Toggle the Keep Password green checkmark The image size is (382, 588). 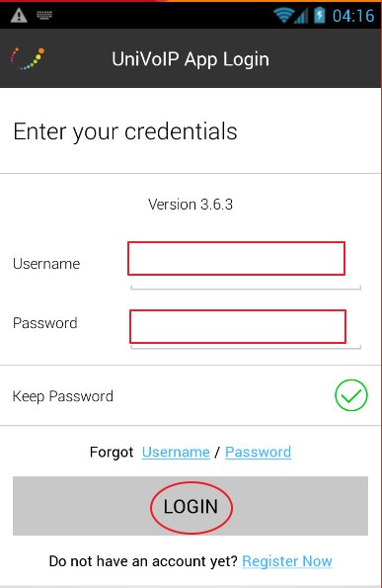351,395
